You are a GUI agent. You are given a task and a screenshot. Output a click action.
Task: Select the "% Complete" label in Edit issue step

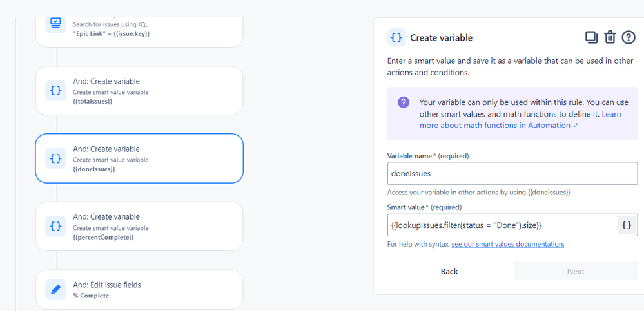91,296
